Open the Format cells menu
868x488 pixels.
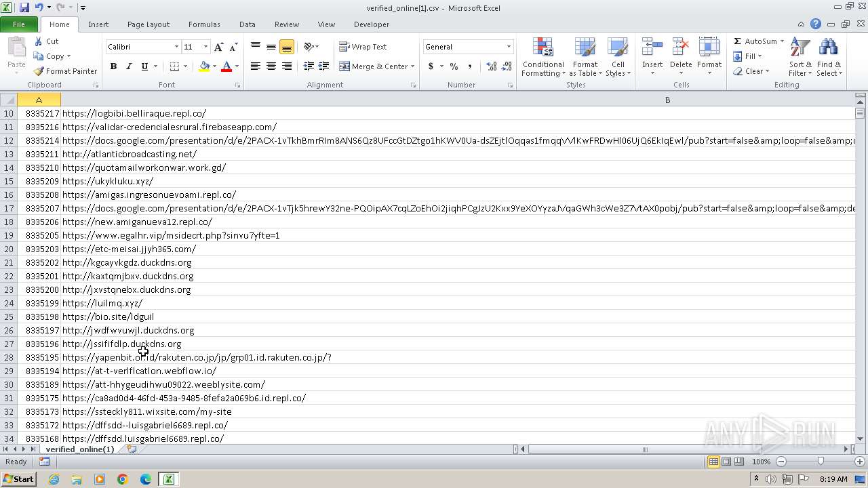[x=709, y=58]
